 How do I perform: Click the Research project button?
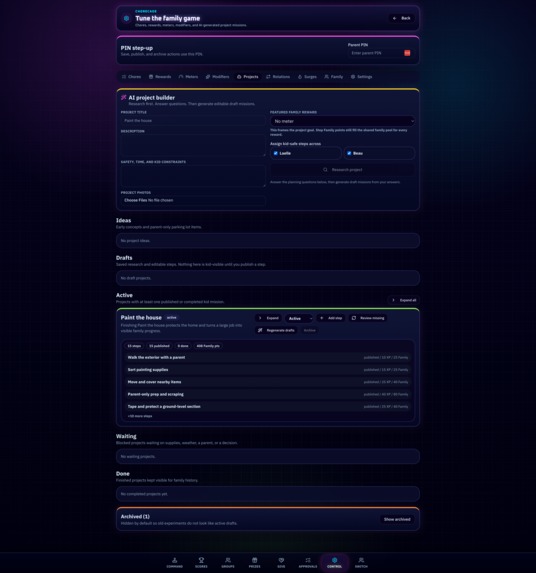click(x=342, y=170)
